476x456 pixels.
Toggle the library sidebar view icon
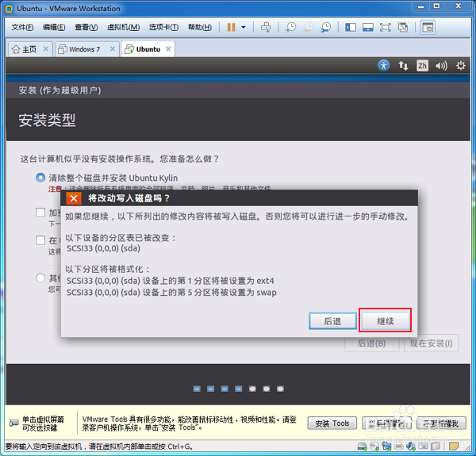[x=351, y=27]
